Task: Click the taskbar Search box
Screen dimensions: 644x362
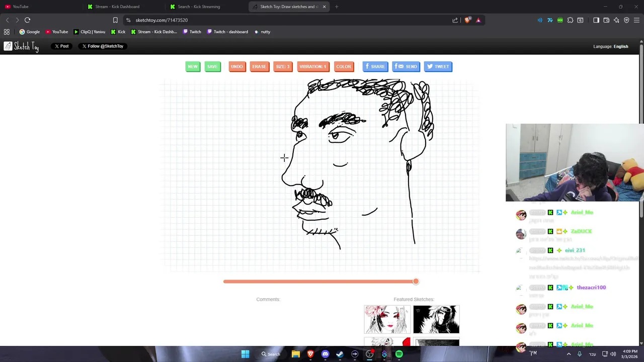Action: [x=271, y=354]
